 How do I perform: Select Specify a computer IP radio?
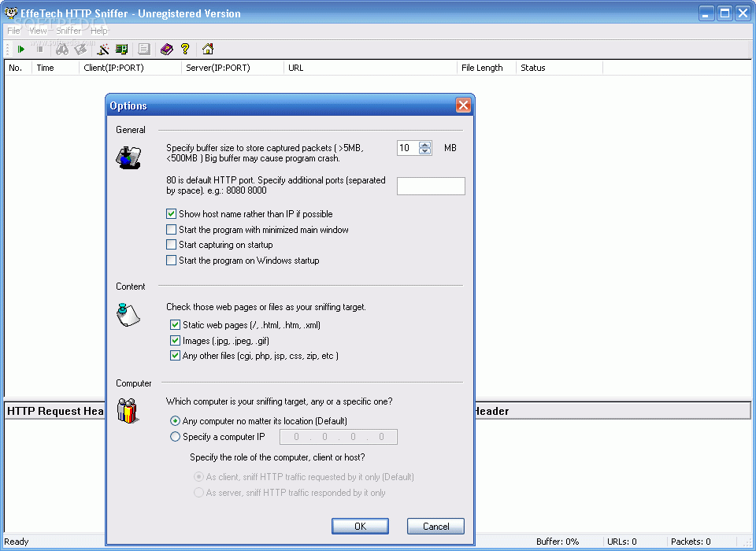pos(175,437)
